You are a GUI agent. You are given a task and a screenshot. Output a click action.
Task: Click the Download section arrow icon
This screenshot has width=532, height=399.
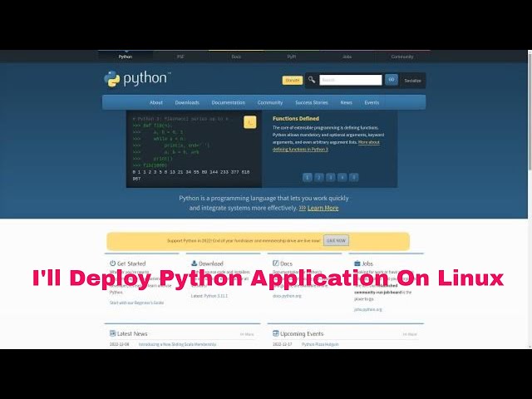tap(194, 263)
